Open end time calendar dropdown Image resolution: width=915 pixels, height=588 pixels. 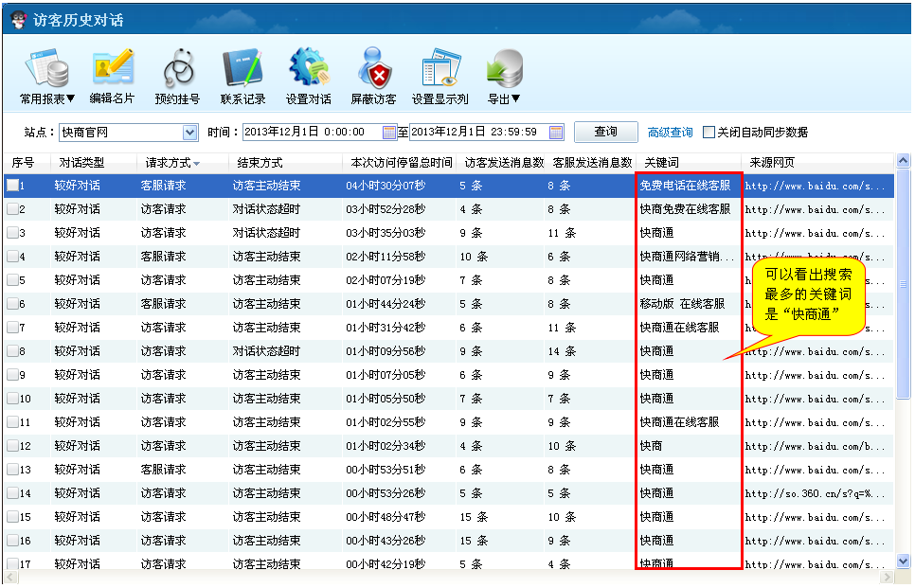tap(556, 133)
